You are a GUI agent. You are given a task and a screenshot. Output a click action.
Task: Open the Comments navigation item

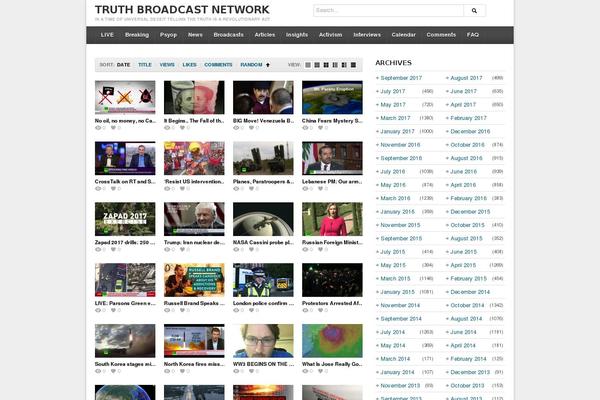[x=441, y=35]
